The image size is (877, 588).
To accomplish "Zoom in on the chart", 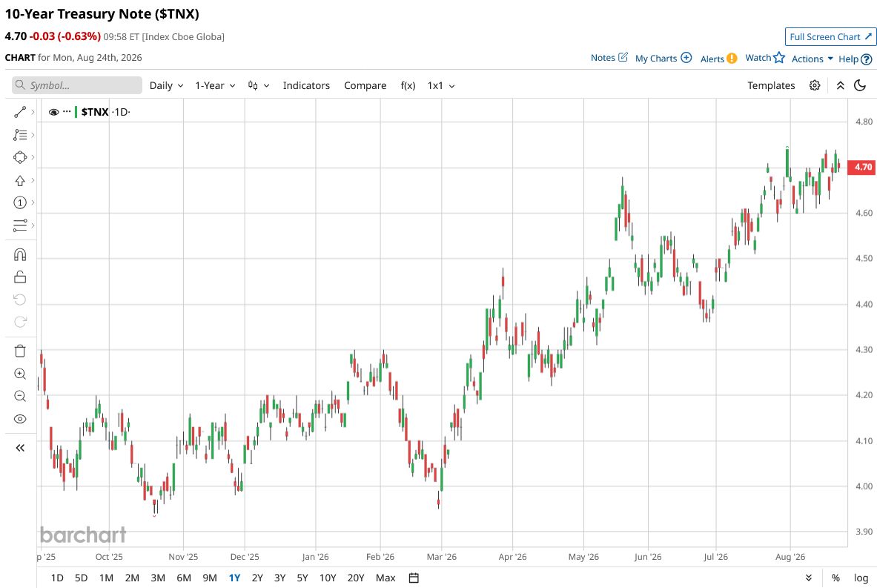I will (19, 374).
